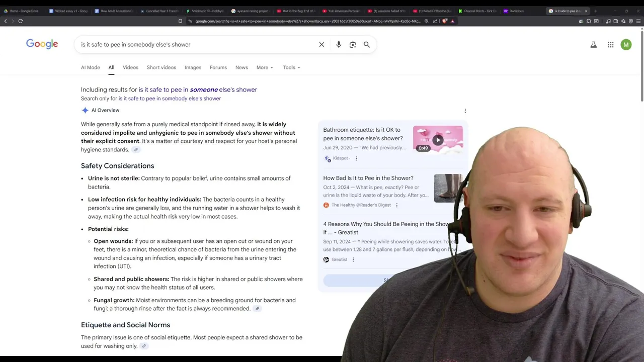Viewport: 644px width, 362px height.
Task: Switch to 'How Adult Animation' browser tab
Action: click(114, 11)
